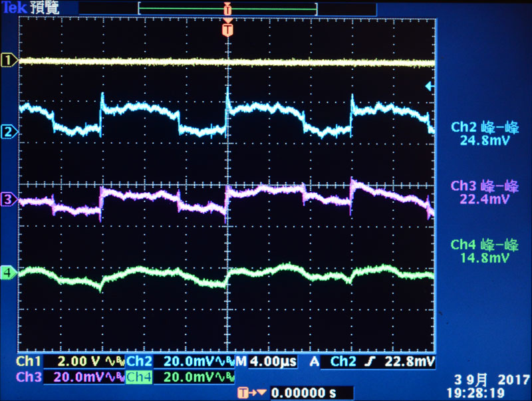Image resolution: width=532 pixels, height=401 pixels.
Task: Click the trigger level arrow on right edge
Action: [430, 86]
